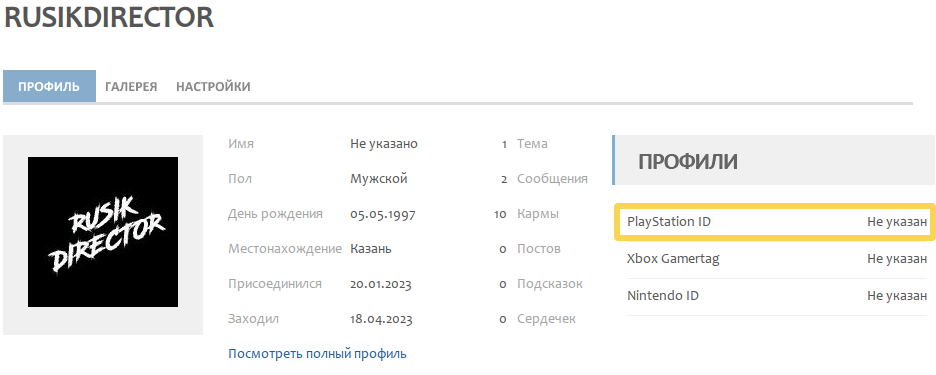This screenshot has width=936, height=375.
Task: Click the Сообщения count statistic
Action: pyautogui.click(x=544, y=179)
